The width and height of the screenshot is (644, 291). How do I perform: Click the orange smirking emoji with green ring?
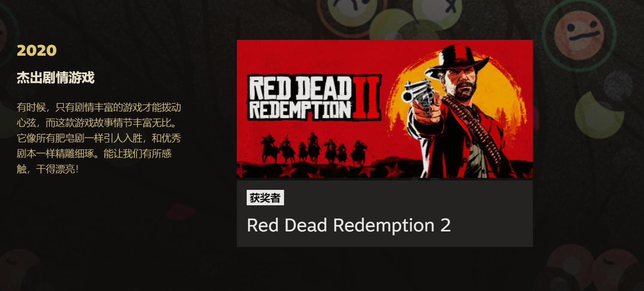(579, 35)
